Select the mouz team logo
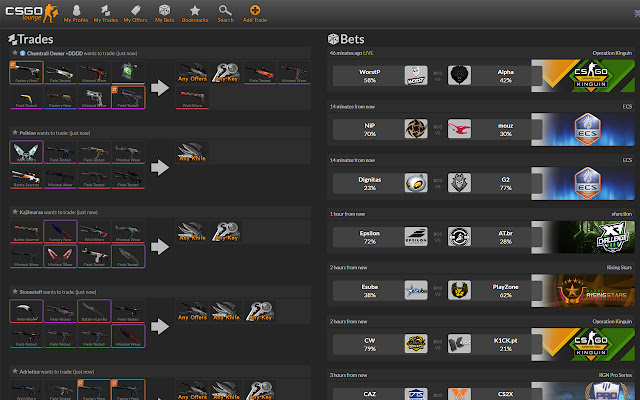 (x=459, y=129)
